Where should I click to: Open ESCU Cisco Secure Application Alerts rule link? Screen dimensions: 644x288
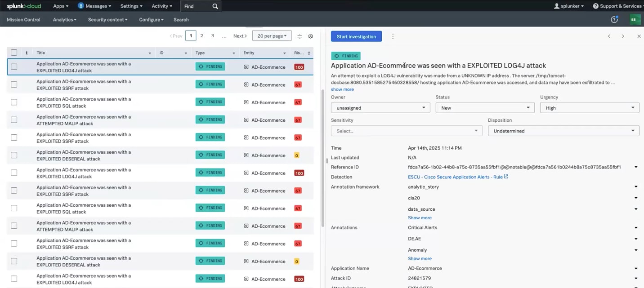[x=455, y=177]
